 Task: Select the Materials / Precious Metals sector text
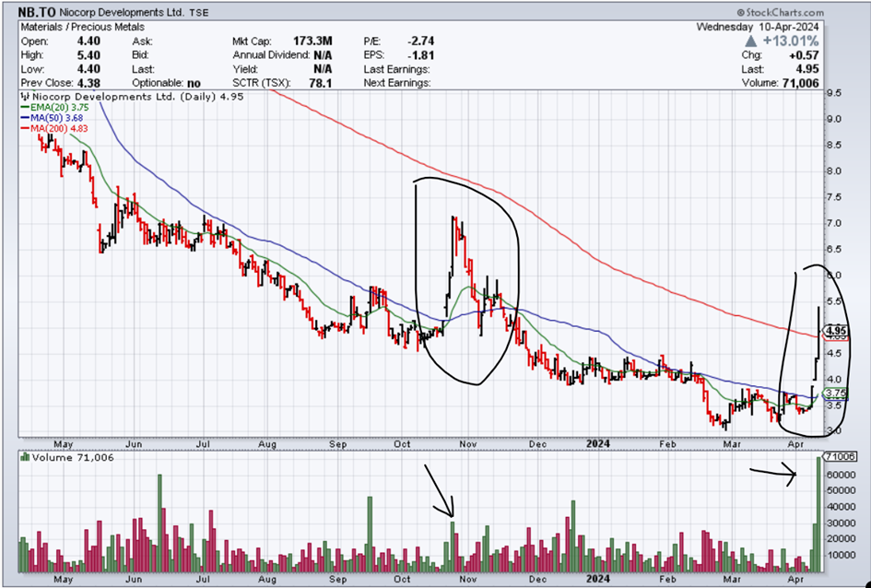(83, 27)
